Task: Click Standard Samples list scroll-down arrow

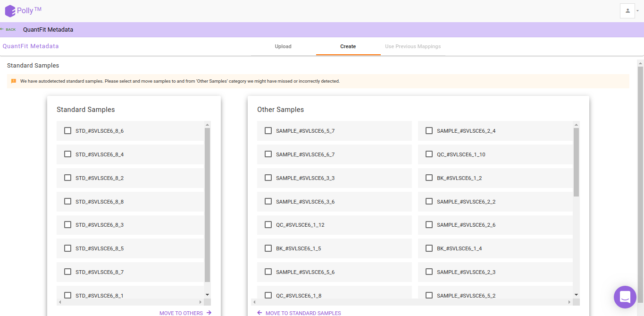Action: tap(208, 295)
